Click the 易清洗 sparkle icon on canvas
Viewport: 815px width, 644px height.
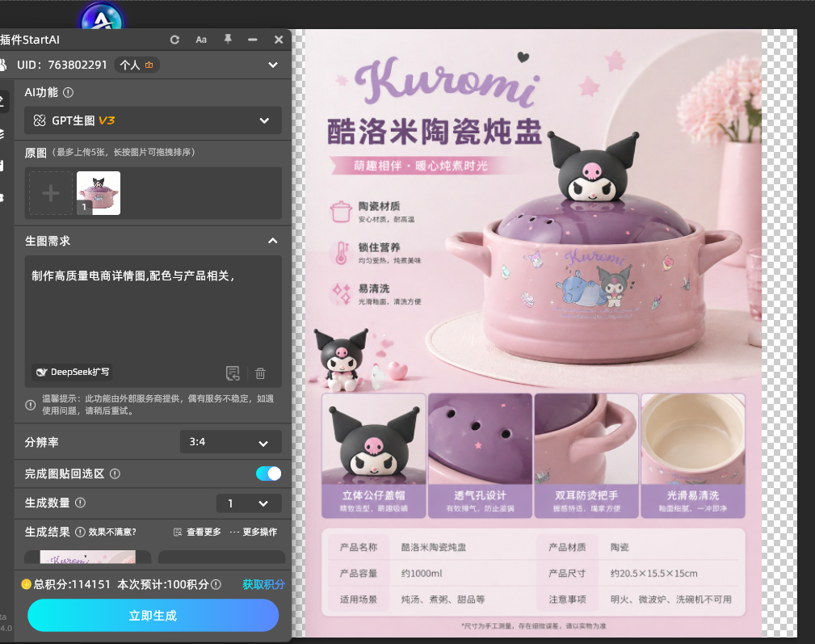pos(341,293)
